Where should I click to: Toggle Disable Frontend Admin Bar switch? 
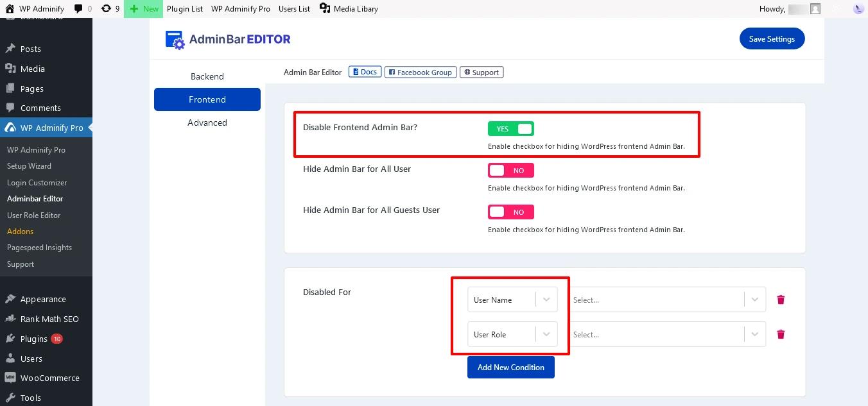click(x=511, y=129)
